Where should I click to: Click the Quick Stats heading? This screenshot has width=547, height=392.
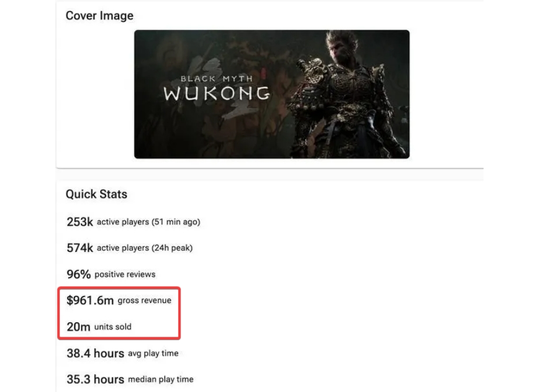(97, 194)
